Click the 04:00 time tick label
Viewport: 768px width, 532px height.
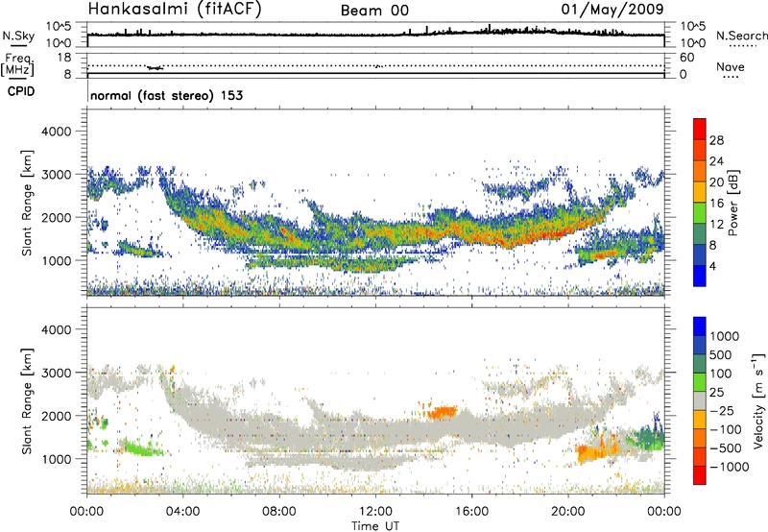(182, 512)
